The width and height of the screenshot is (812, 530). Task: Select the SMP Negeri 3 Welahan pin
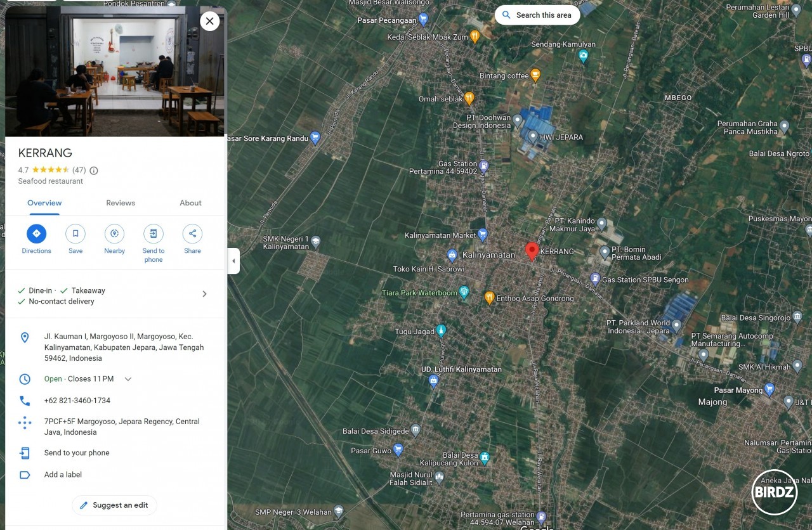[x=339, y=512]
